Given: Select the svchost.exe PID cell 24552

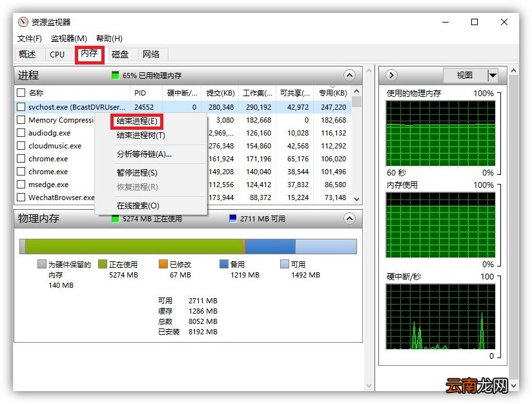Looking at the screenshot, I should tap(144, 107).
